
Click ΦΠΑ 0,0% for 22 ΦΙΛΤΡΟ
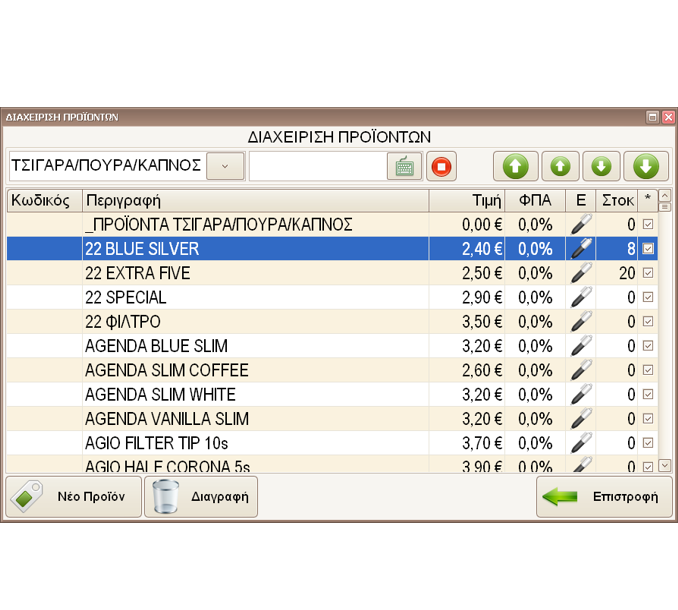click(535, 322)
